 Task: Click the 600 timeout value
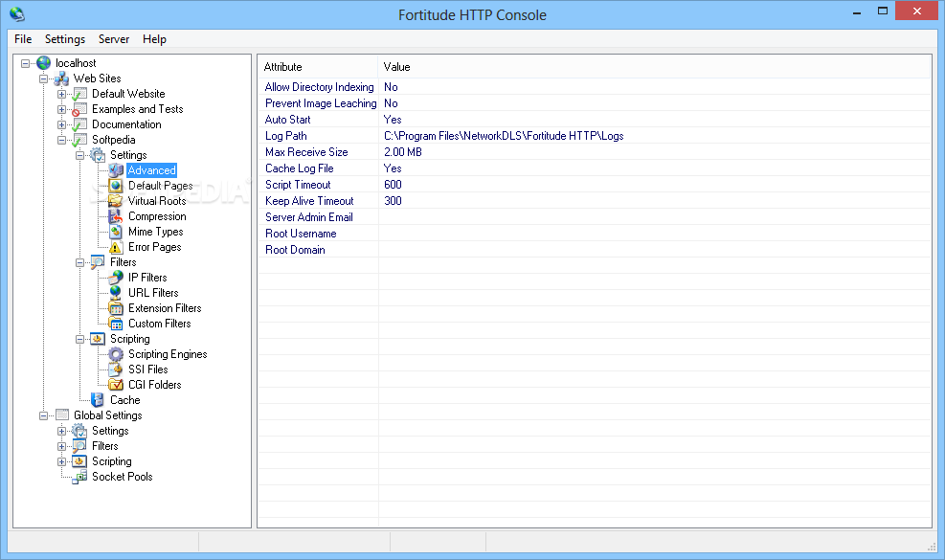tap(393, 185)
